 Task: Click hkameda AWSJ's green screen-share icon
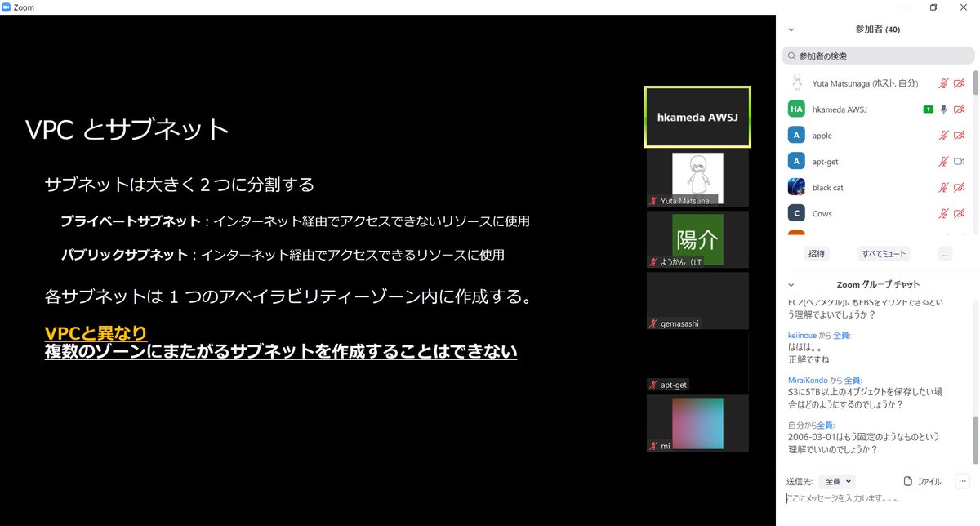pyautogui.click(x=928, y=109)
